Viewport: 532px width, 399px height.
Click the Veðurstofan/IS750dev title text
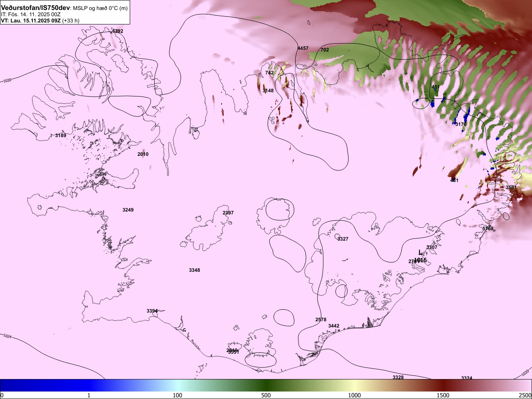(35, 8)
